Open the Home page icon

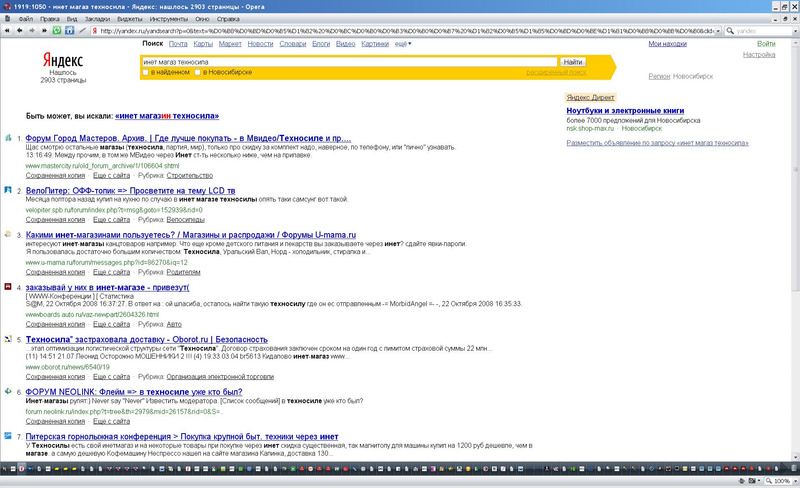tap(69, 31)
